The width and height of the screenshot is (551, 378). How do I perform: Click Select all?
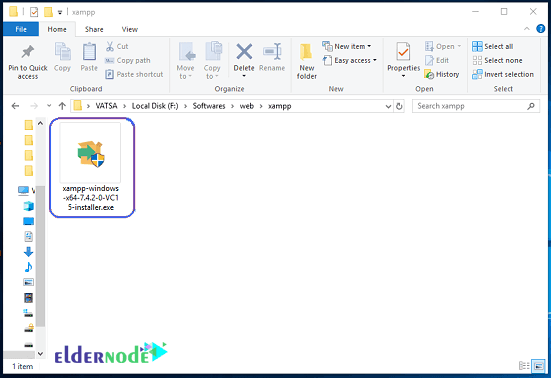coord(493,46)
